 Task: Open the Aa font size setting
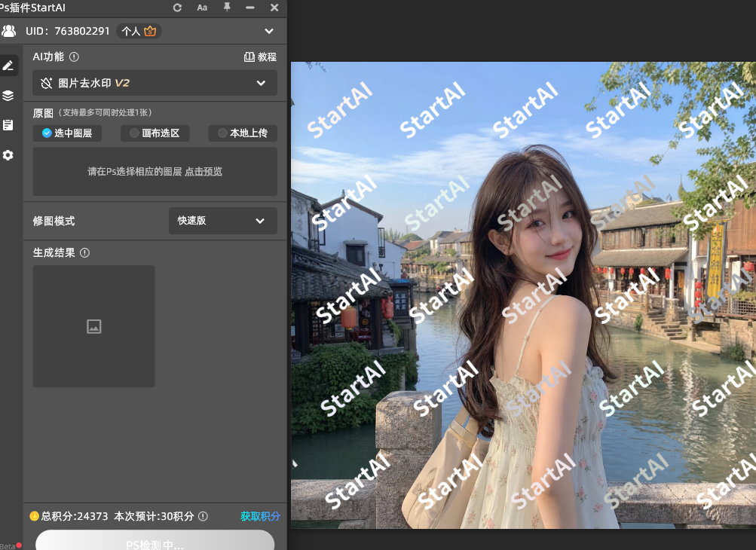202,8
